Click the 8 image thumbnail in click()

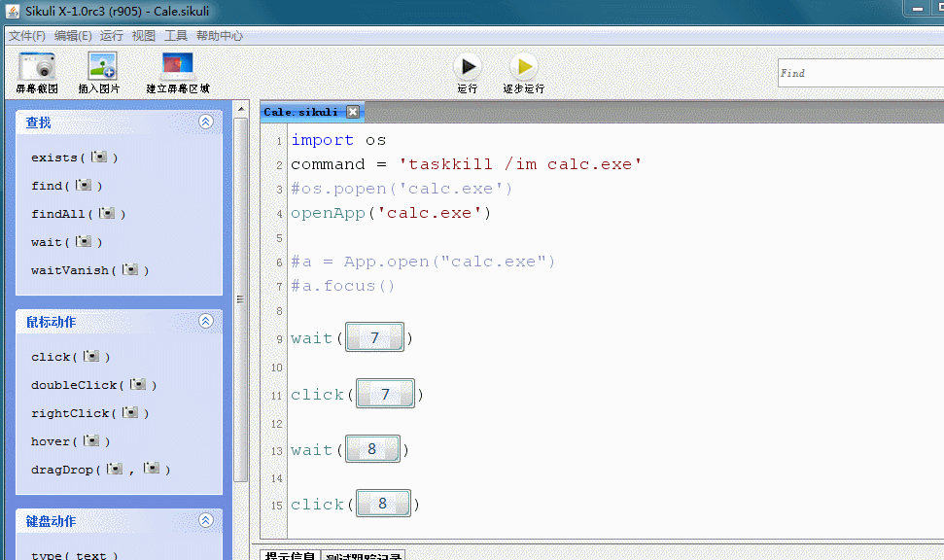click(383, 504)
